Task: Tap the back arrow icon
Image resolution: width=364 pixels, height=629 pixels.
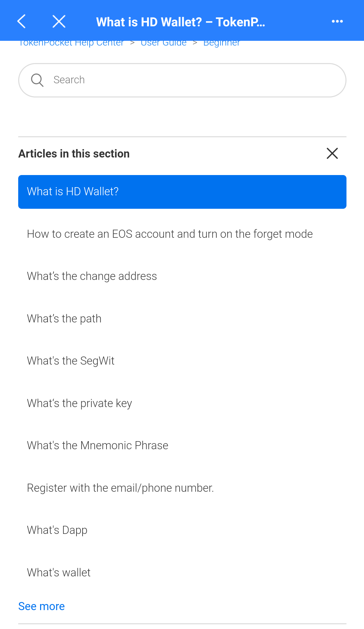Action: click(x=22, y=22)
